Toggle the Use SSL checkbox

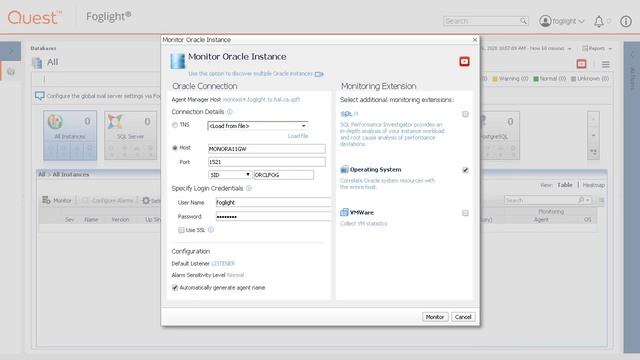tap(181, 230)
